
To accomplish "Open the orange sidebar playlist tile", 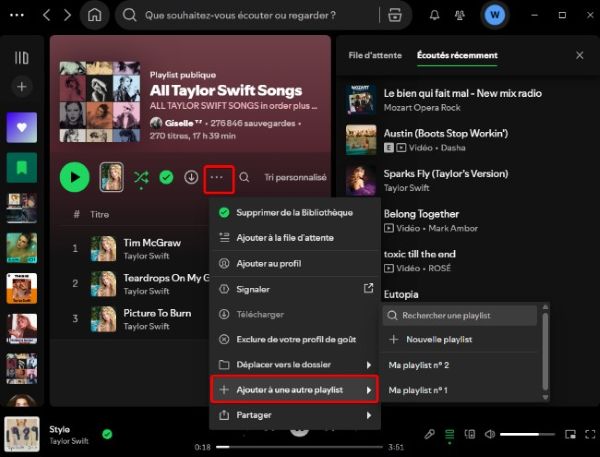I will click(22, 288).
